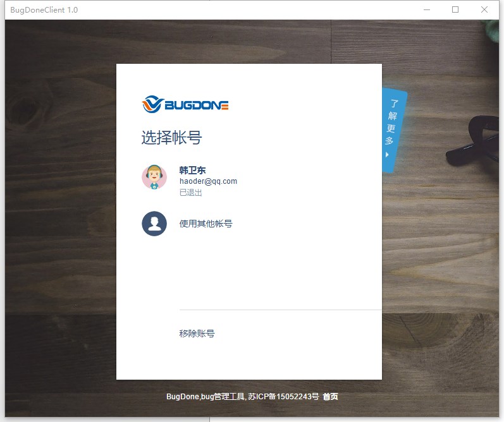The image size is (504, 422).
Task: Click the 已退出 status text
Action: pyautogui.click(x=190, y=193)
